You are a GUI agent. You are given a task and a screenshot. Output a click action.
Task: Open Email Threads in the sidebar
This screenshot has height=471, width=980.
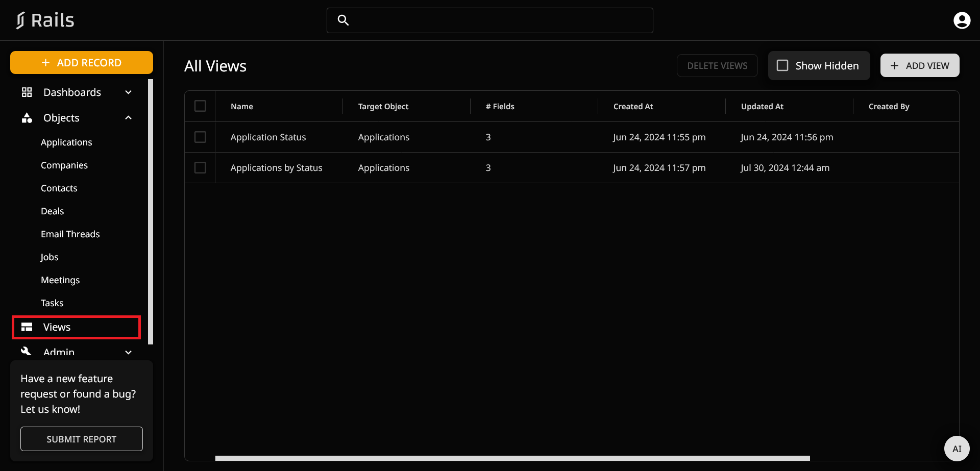[x=70, y=234]
